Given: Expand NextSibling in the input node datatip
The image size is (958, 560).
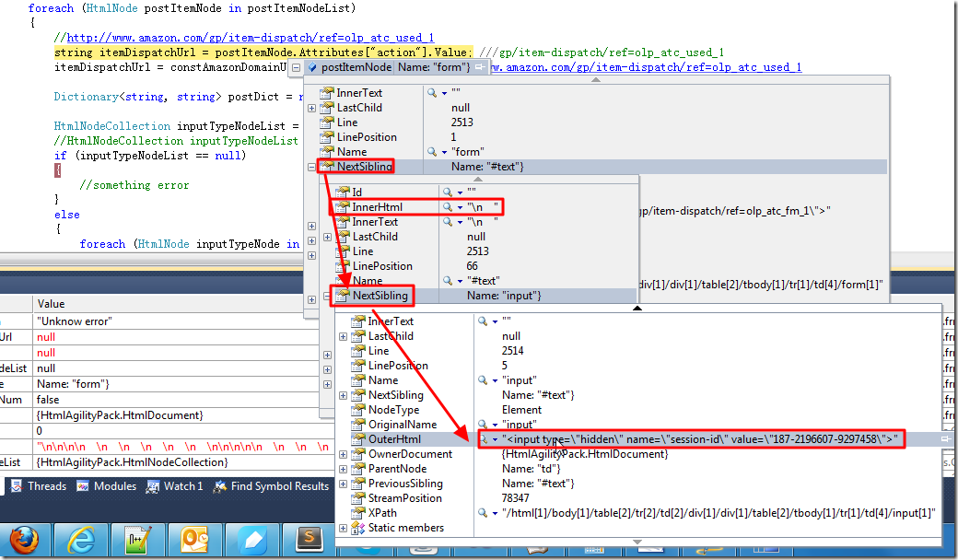Looking at the screenshot, I should 343,396.
